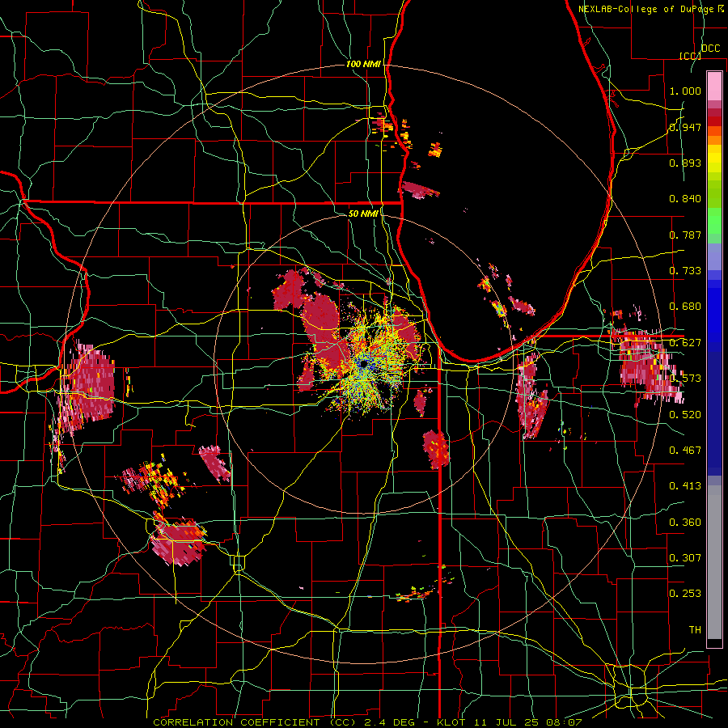Image resolution: width=728 pixels, height=728 pixels.
Task: Click the 08:07 timestamp
Action: click(x=563, y=722)
